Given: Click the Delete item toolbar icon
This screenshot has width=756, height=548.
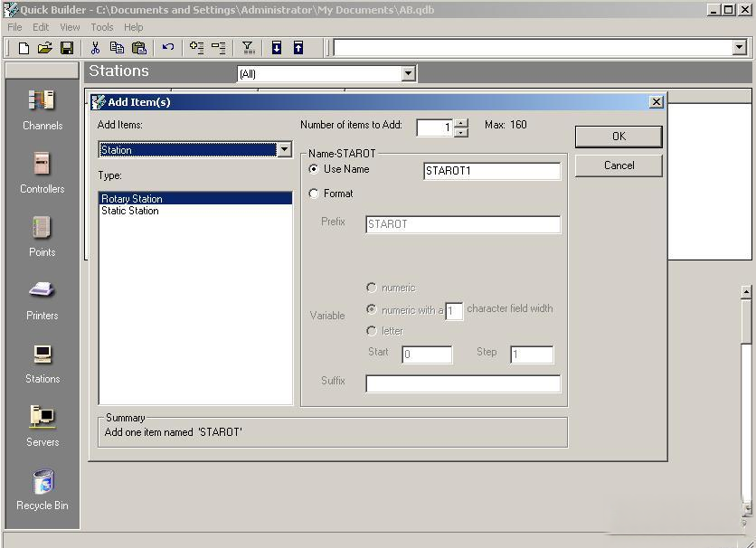Looking at the screenshot, I should click(219, 48).
